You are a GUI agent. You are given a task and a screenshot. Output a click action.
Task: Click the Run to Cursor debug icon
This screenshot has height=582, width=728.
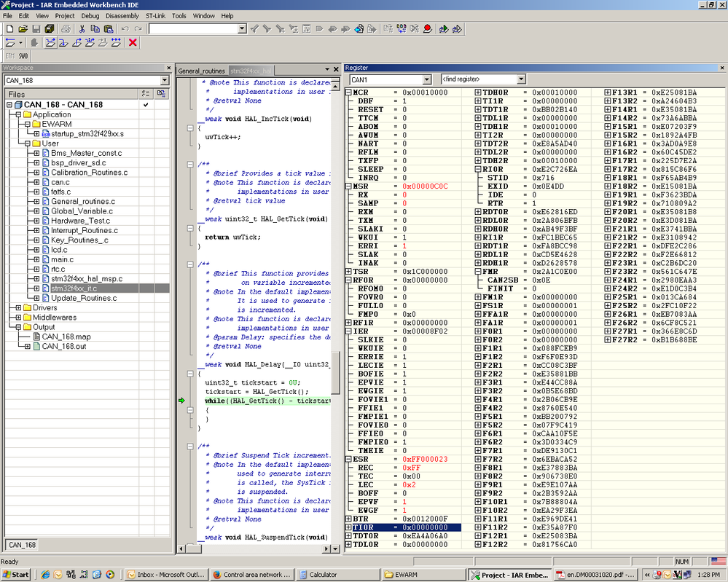click(103, 43)
